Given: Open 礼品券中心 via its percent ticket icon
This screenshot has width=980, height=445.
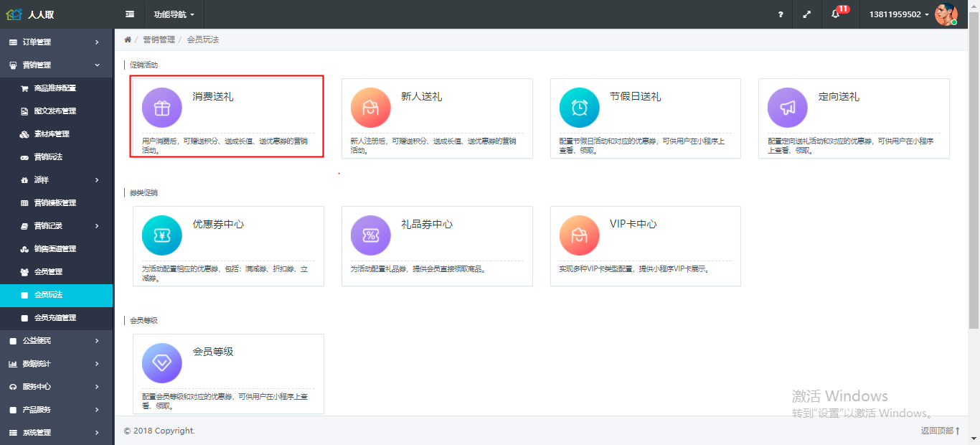Looking at the screenshot, I should point(371,235).
